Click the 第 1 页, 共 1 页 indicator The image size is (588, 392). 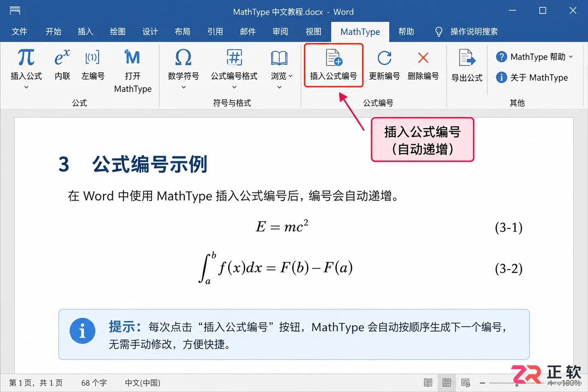click(x=36, y=383)
